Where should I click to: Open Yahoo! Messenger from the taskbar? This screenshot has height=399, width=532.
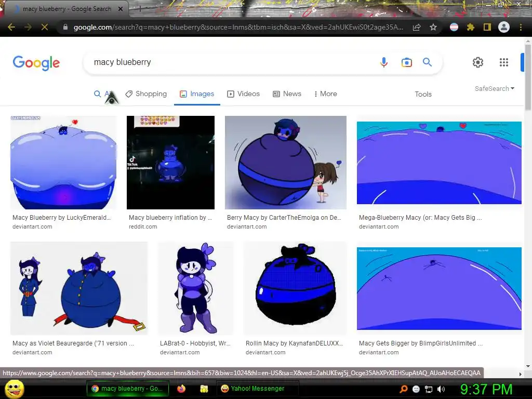257,389
